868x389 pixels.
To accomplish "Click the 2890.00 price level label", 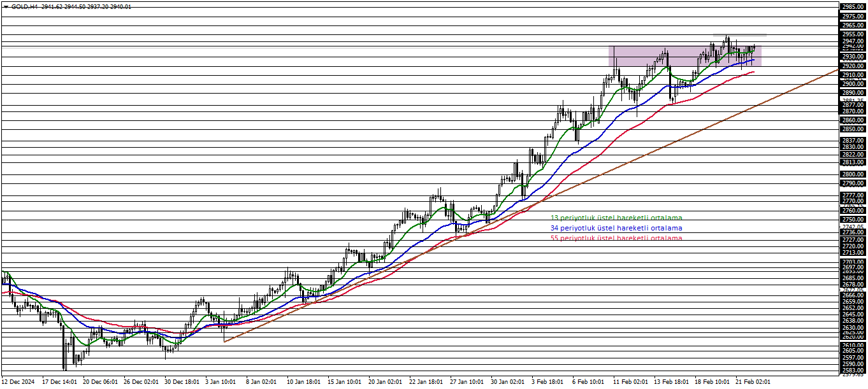I will pos(853,93).
